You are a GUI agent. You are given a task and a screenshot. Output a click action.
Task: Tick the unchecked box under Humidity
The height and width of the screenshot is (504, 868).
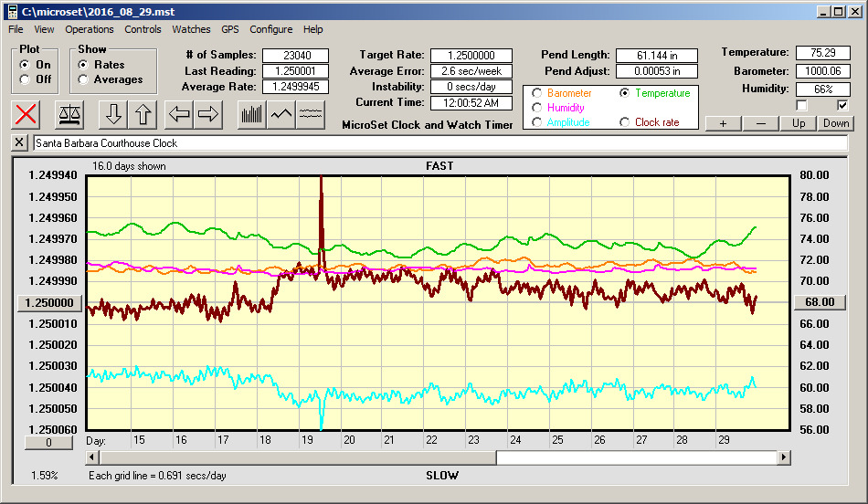(x=801, y=105)
